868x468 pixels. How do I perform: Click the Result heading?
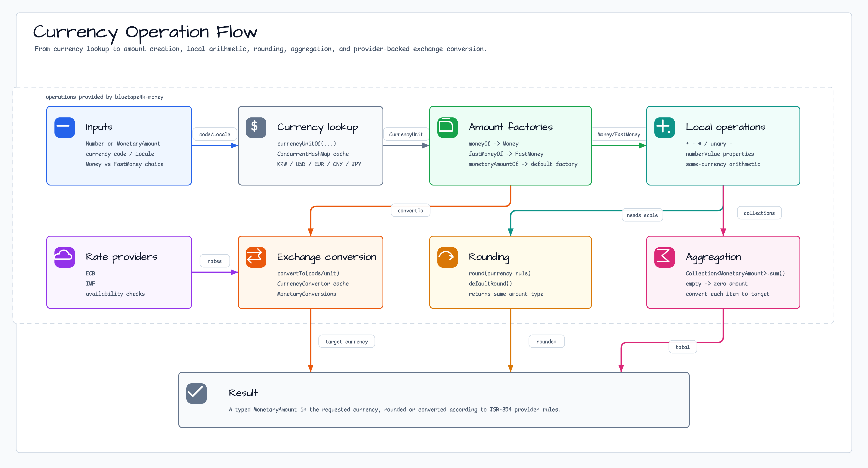click(x=243, y=393)
